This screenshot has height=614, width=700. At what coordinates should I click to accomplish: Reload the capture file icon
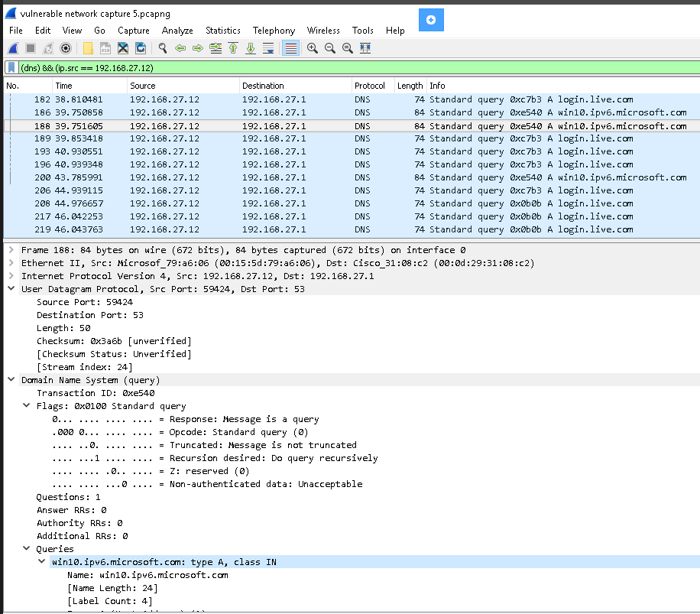[141, 48]
